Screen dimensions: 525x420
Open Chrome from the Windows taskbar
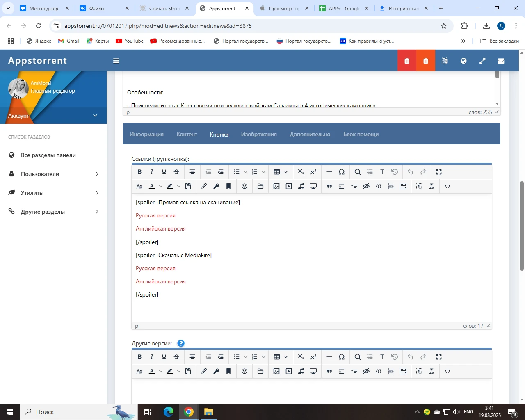coord(189,412)
